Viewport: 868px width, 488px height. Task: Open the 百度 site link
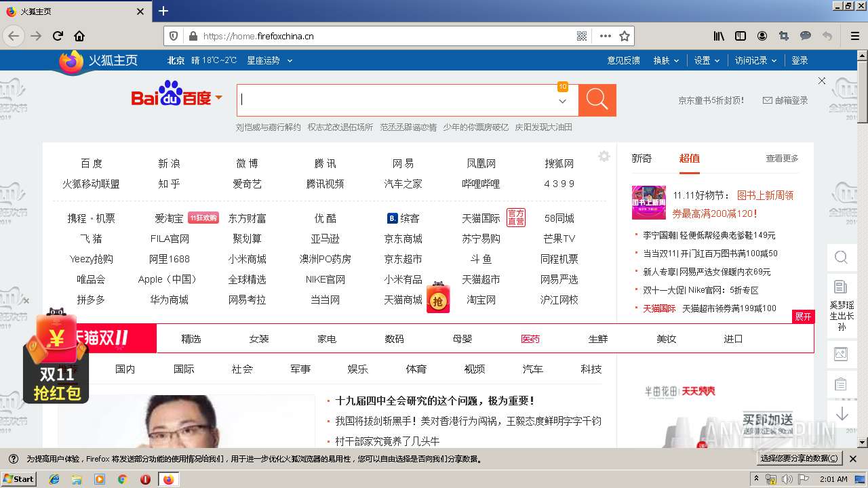(x=92, y=163)
